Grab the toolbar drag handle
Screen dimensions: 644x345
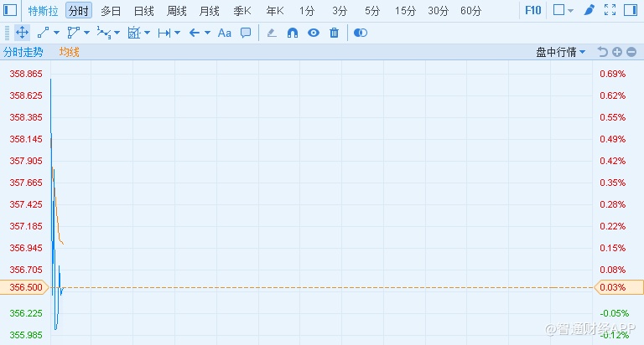[7, 33]
